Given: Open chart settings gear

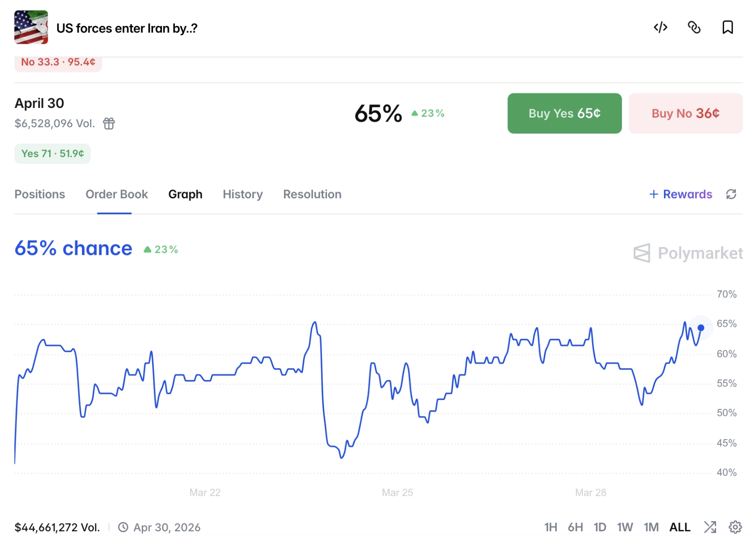Looking at the screenshot, I should 735,527.
